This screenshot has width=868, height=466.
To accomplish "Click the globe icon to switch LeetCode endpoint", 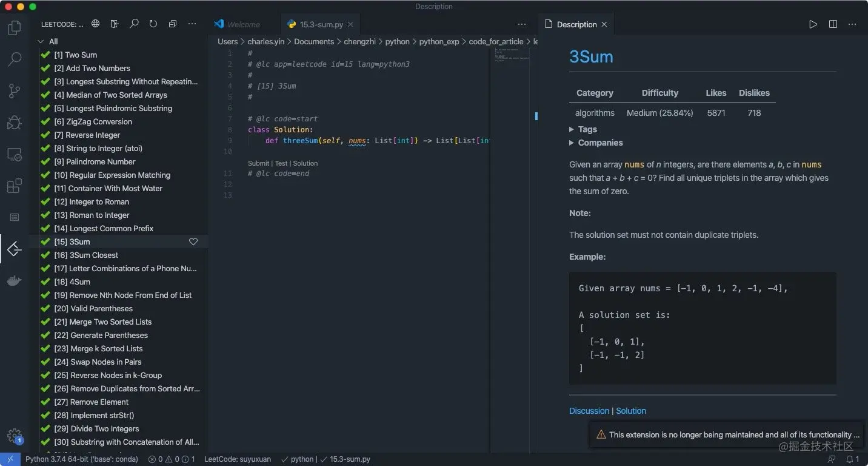I will pyautogui.click(x=95, y=24).
